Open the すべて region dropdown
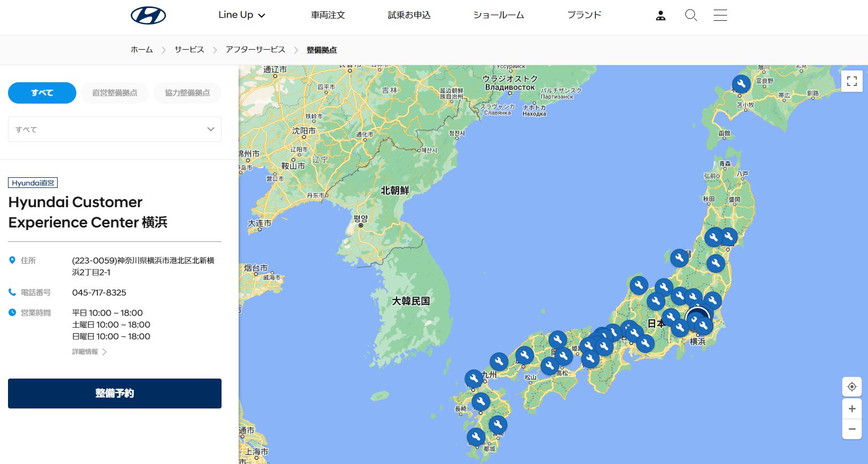Screen dimensions: 868x464 click(x=115, y=129)
